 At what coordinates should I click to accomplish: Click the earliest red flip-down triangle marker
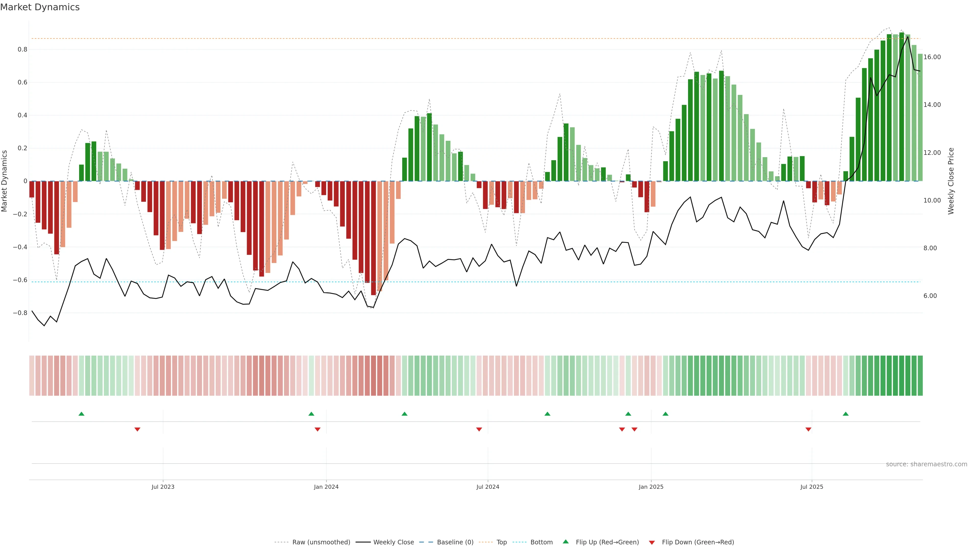point(137,429)
